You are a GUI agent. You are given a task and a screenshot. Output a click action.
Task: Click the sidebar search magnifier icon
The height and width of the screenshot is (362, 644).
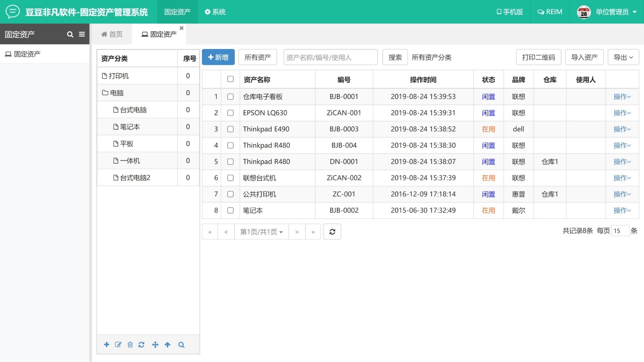tap(70, 34)
